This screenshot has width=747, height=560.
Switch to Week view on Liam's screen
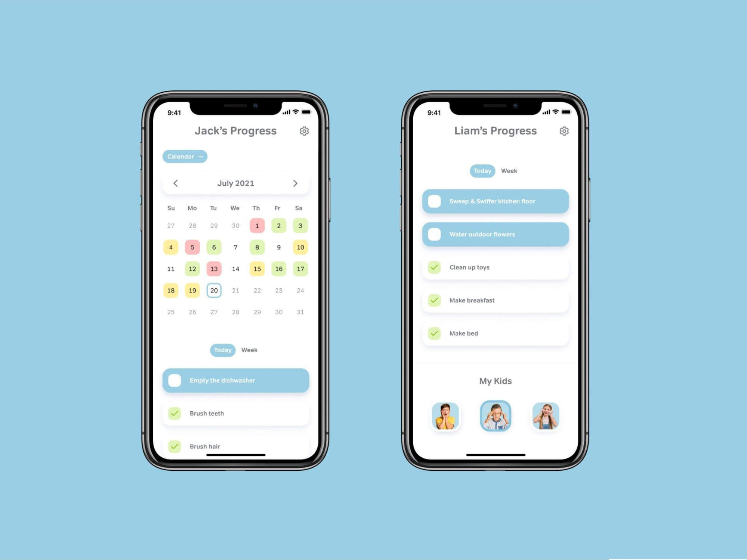(x=513, y=171)
